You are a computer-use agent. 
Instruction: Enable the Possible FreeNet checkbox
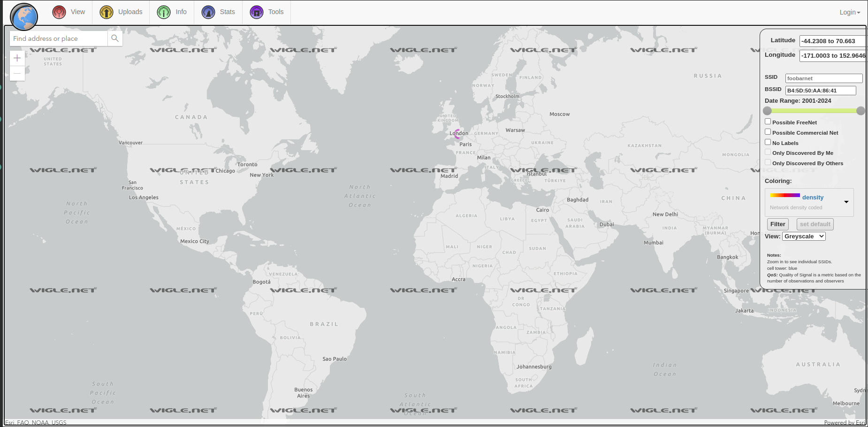click(768, 122)
